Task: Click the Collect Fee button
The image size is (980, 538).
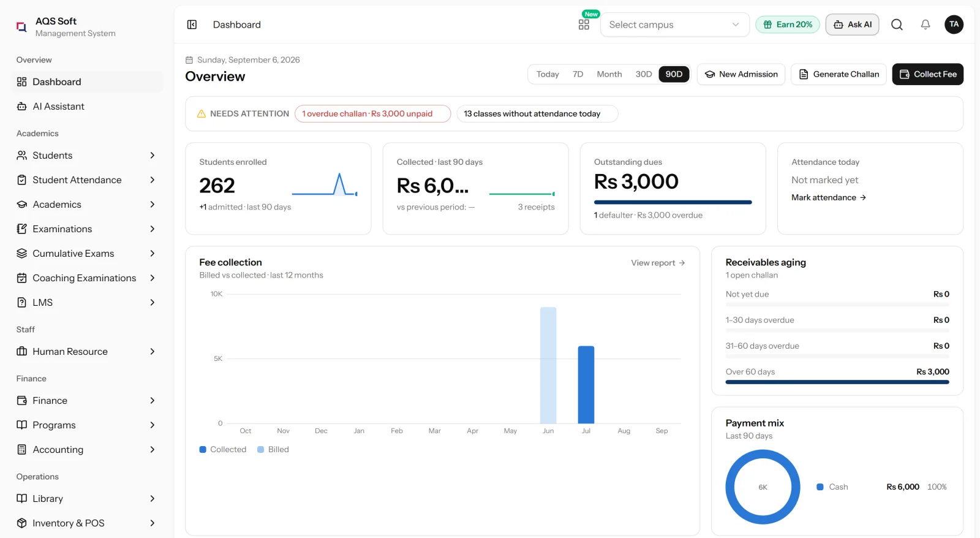Action: tap(928, 74)
